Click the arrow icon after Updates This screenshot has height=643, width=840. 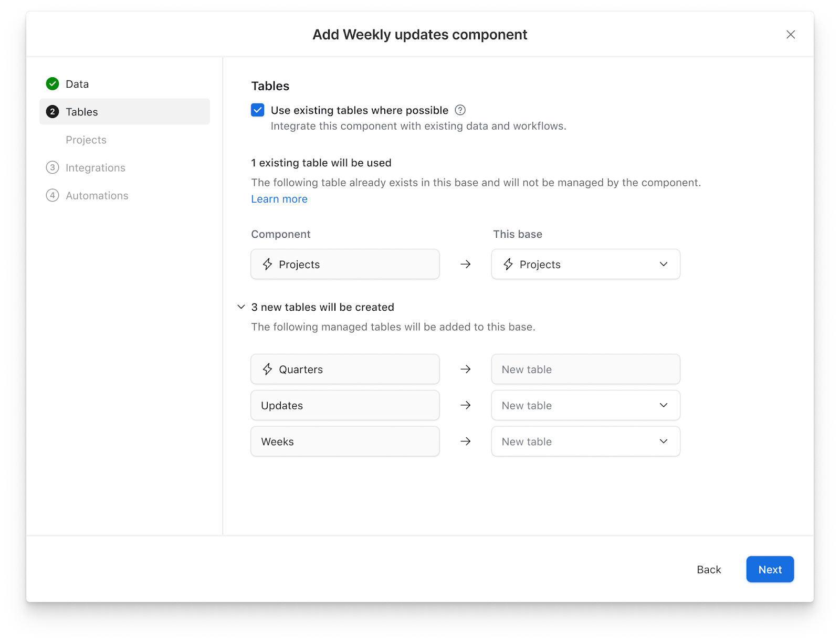[465, 405]
